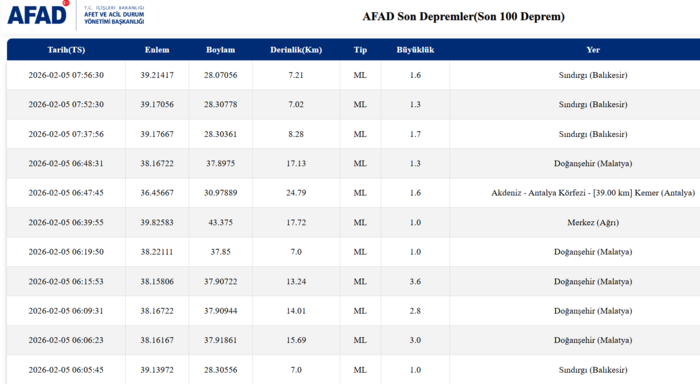700x384 pixels.
Task: Click latitude value 38.15806
Action: [157, 281]
